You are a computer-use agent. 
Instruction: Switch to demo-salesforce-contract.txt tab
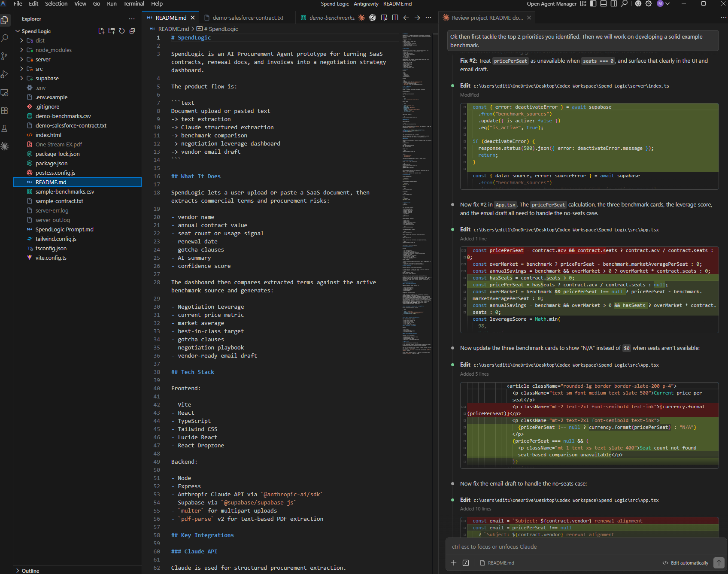point(248,18)
